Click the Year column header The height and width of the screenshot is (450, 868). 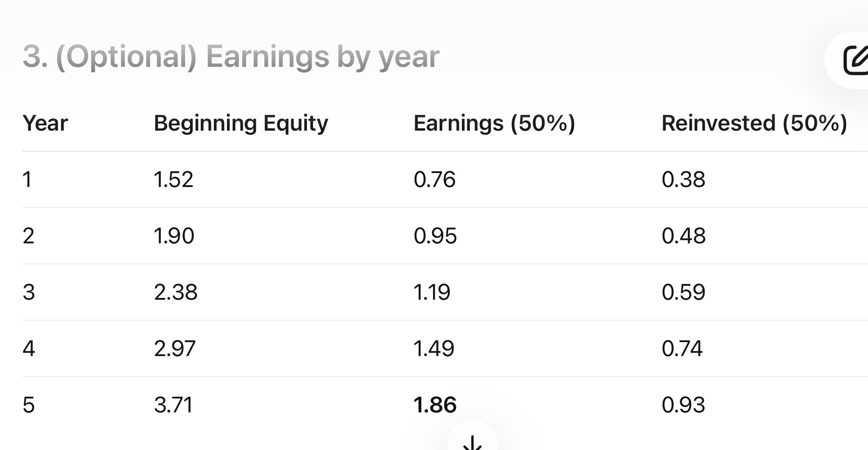[x=45, y=123]
